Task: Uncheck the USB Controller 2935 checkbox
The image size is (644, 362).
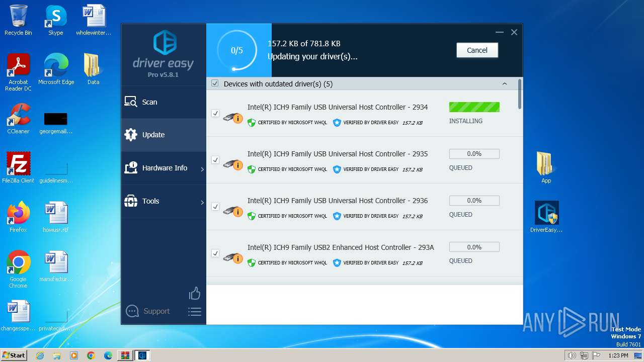Action: click(215, 160)
